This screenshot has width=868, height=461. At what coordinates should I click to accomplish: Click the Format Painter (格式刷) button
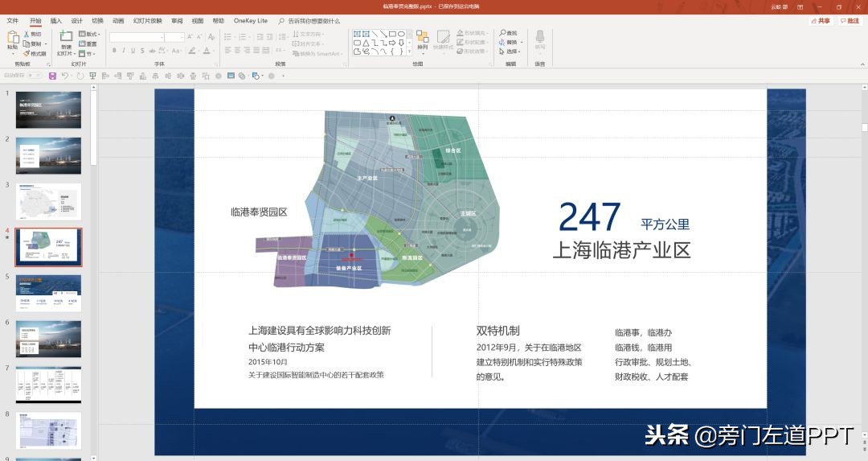point(35,54)
